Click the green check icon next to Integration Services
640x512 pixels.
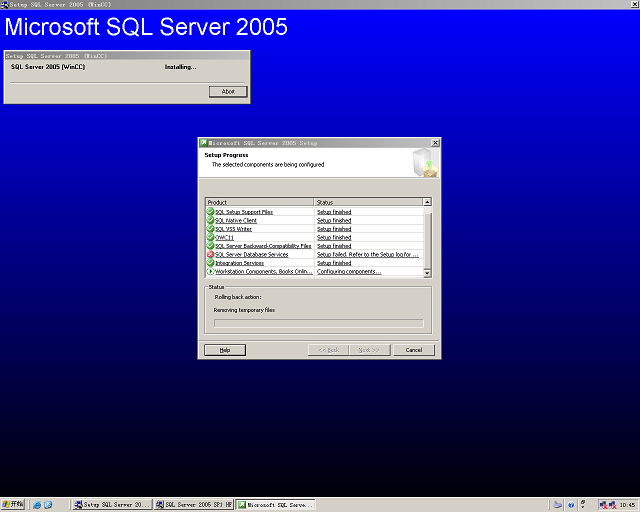coord(210,263)
